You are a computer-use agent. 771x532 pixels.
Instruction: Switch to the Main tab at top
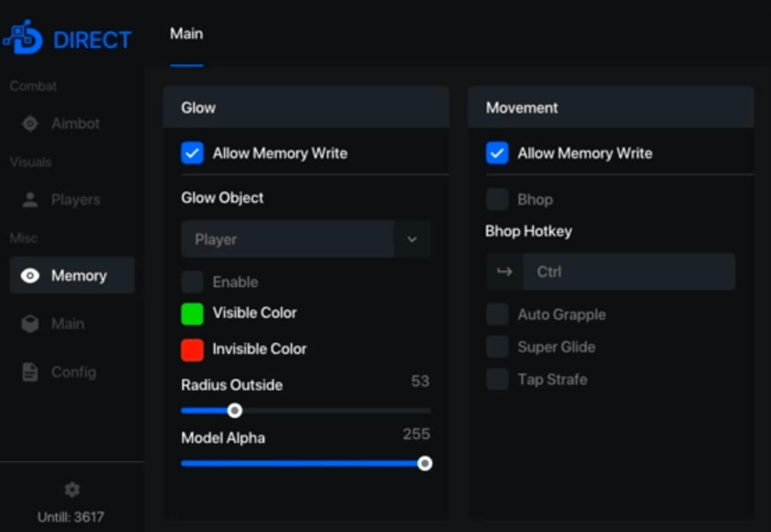point(186,34)
